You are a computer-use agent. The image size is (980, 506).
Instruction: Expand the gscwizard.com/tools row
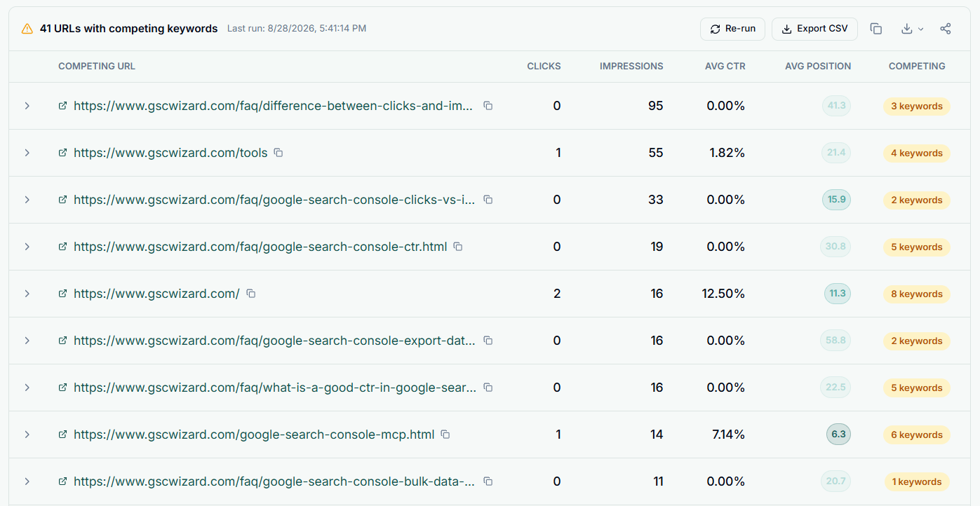27,153
